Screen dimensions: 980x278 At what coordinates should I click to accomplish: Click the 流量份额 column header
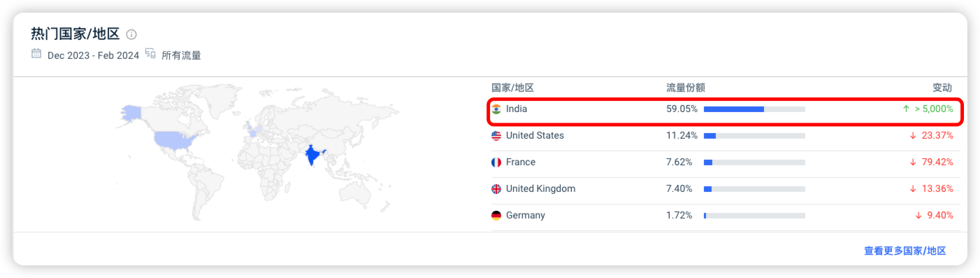[x=686, y=88]
